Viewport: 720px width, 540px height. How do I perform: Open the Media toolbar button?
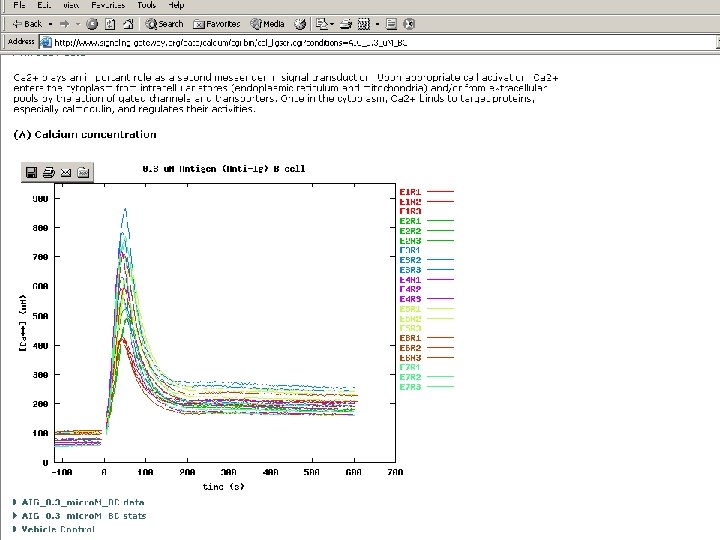268,23
